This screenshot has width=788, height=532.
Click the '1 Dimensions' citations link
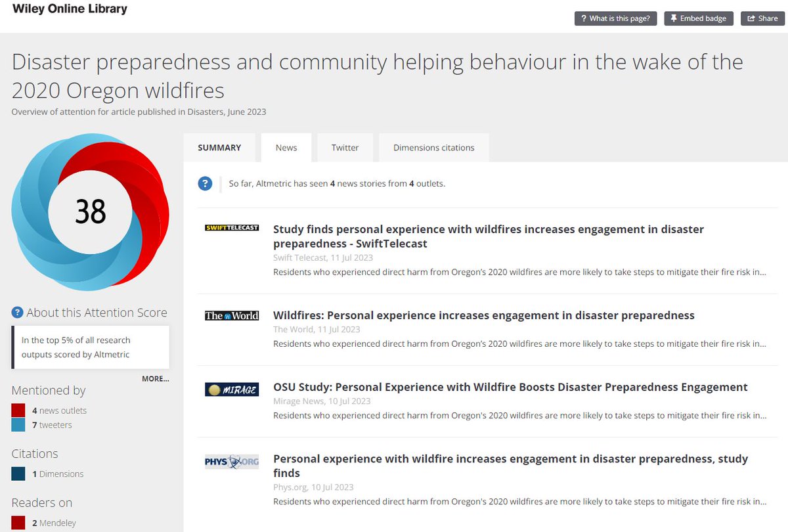(x=58, y=474)
